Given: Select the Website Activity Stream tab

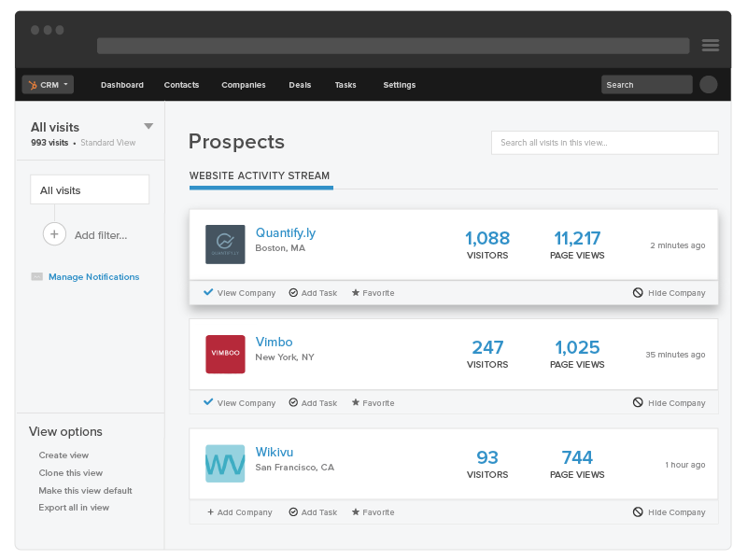Looking at the screenshot, I should pos(260,175).
